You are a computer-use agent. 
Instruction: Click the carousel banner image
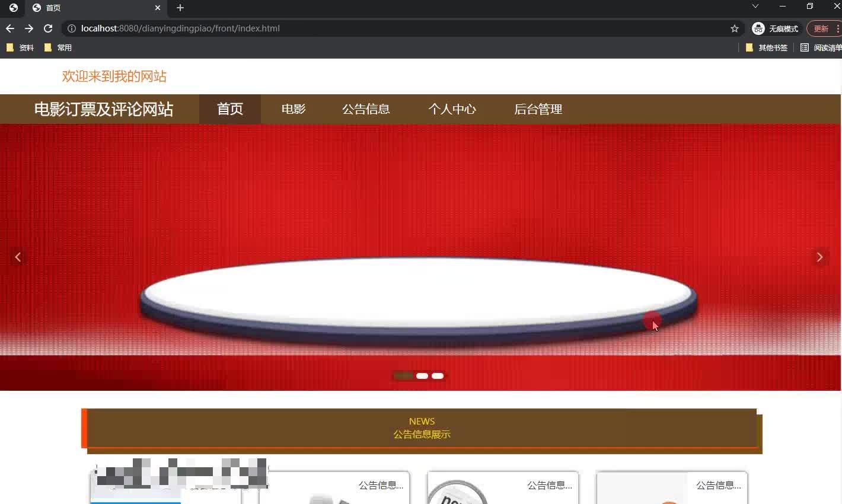click(420, 257)
